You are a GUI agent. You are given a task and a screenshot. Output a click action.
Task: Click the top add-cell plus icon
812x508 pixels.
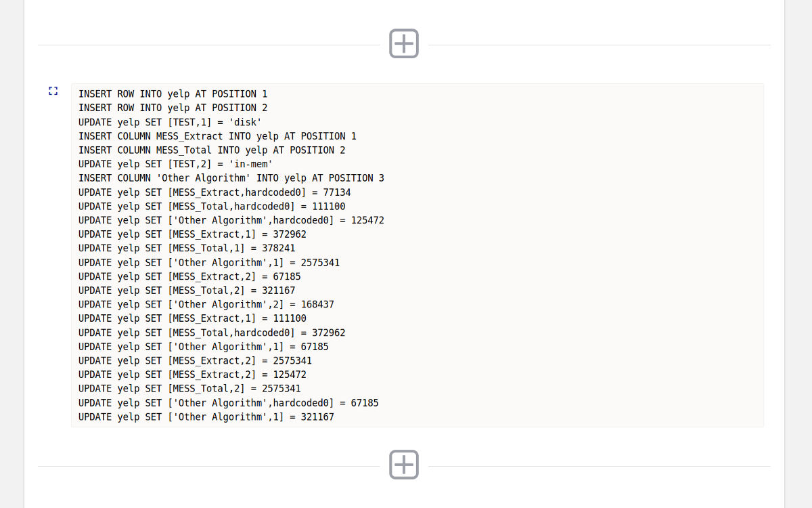(404, 43)
